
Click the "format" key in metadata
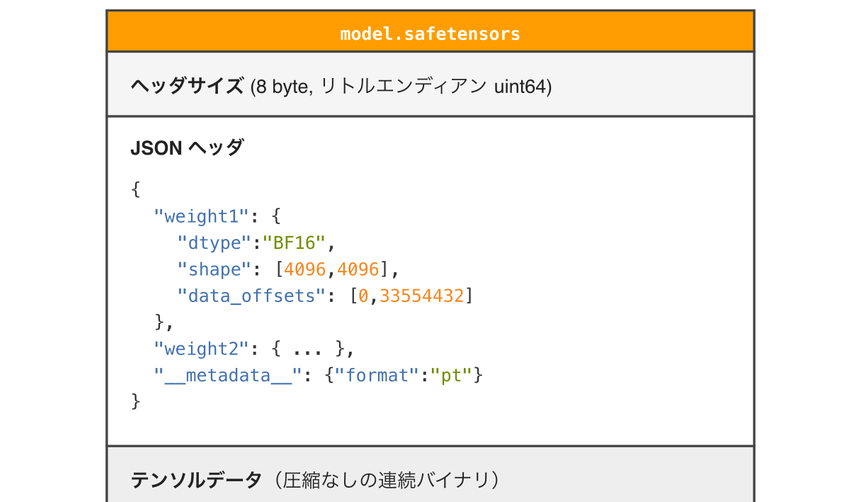point(377,375)
